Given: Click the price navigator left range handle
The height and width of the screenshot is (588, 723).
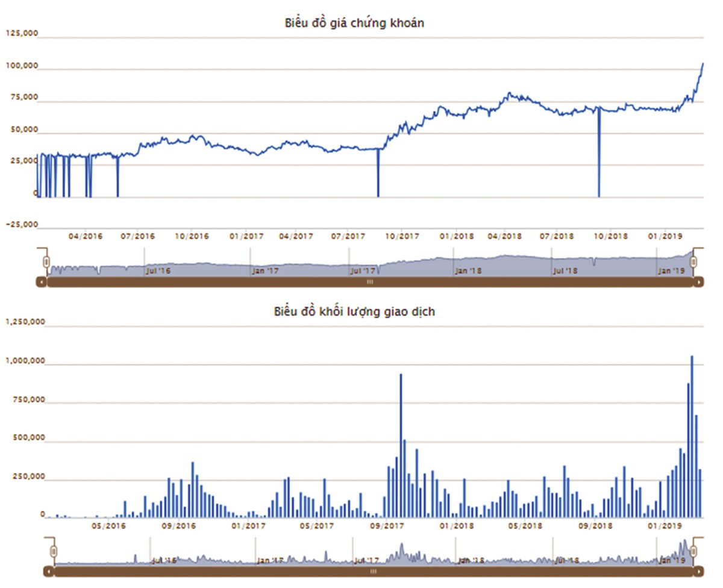Looking at the screenshot, I should coord(46,262).
